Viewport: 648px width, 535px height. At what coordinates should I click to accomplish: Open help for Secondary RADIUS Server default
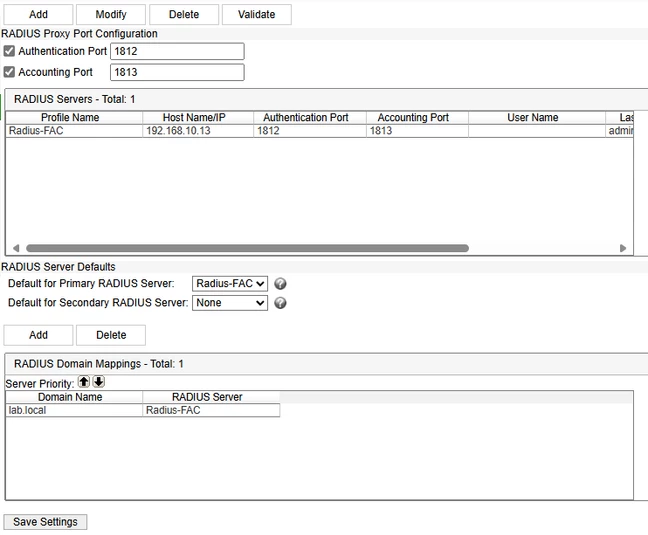click(280, 303)
